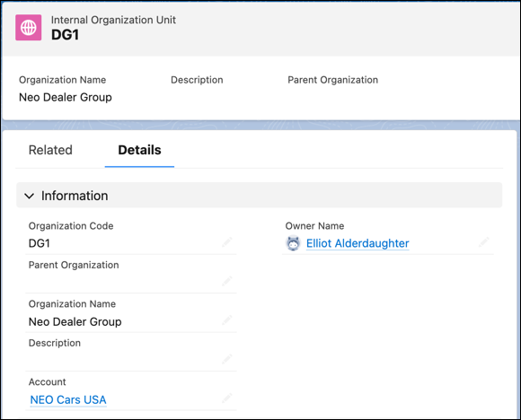This screenshot has height=420, width=521.
Task: Open the Elliot Alderdaughter owner link
Action: 358,243
